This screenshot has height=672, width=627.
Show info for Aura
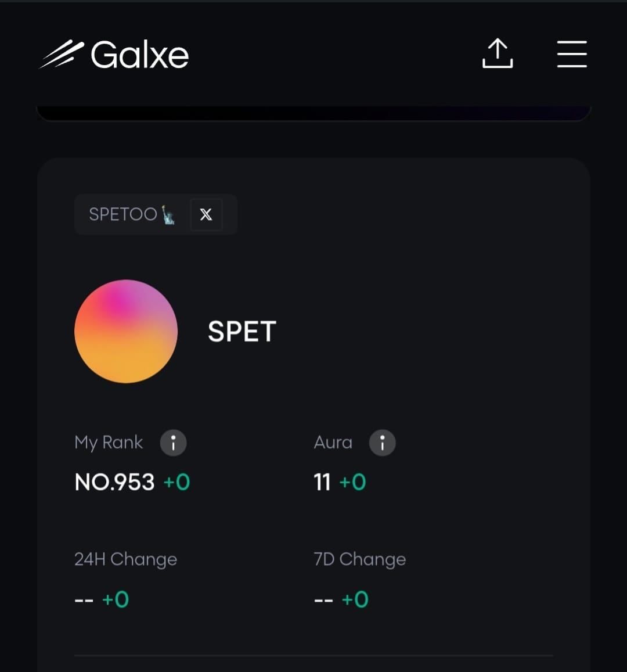pyautogui.click(x=382, y=443)
